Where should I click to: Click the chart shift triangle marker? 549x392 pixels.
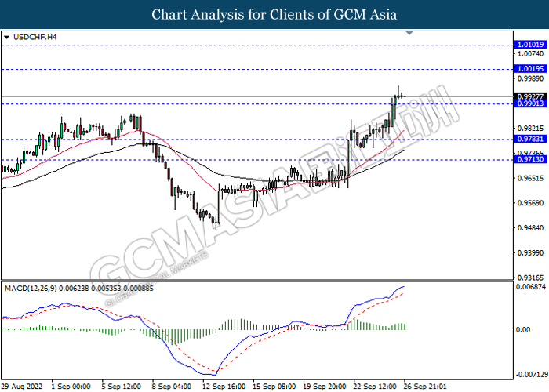(x=409, y=33)
